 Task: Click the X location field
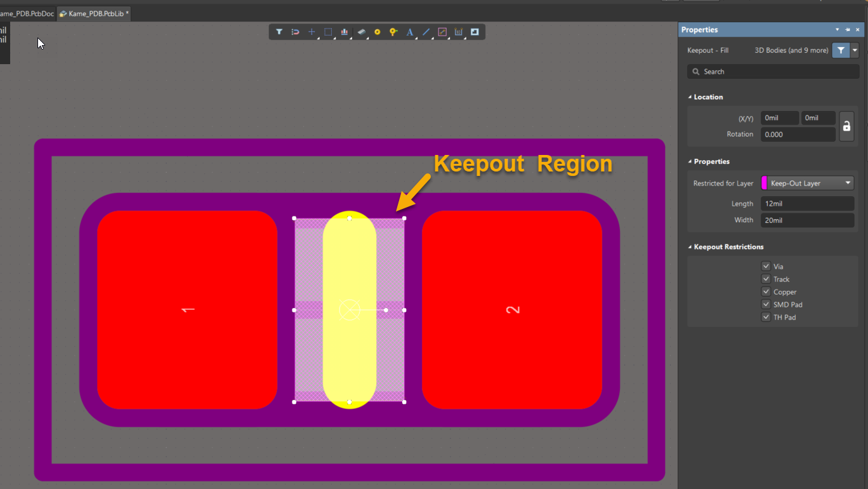click(780, 118)
